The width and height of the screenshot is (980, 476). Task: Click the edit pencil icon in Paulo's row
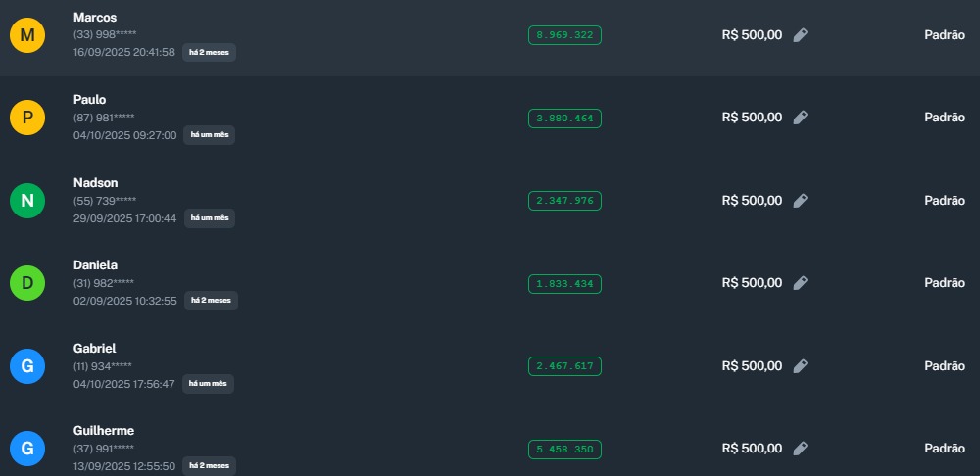point(800,118)
